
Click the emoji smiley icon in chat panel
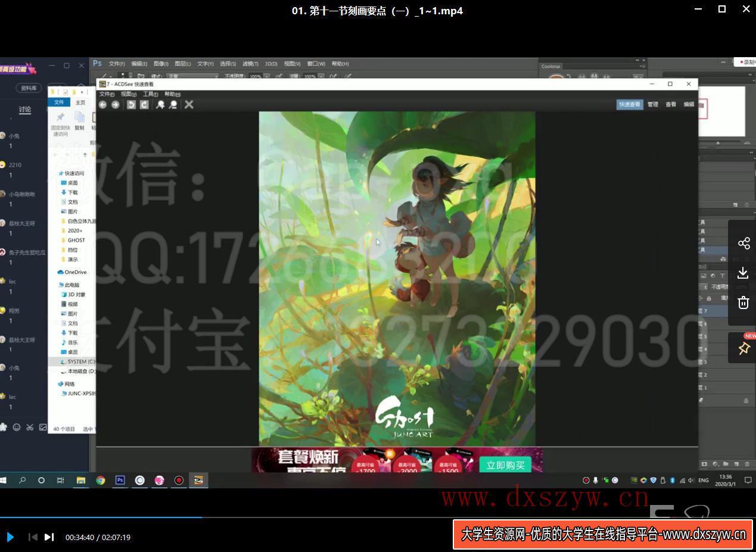pyautogui.click(x=17, y=427)
